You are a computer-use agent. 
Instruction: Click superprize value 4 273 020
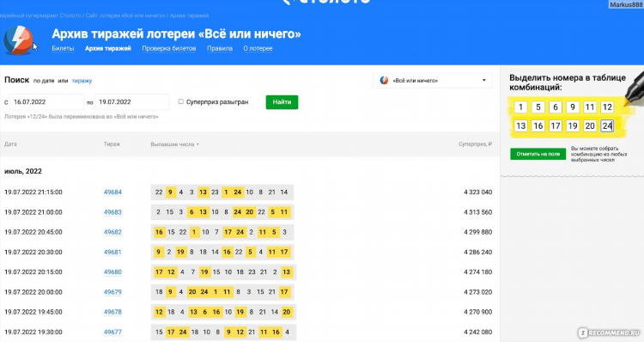click(478, 292)
